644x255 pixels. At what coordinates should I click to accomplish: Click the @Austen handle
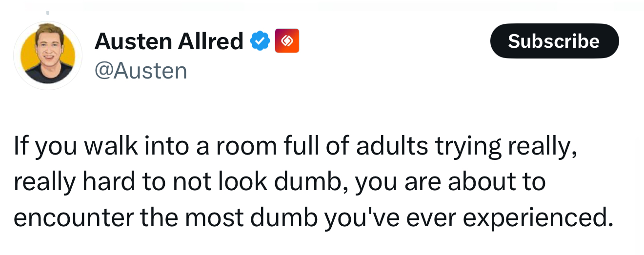pos(141,71)
